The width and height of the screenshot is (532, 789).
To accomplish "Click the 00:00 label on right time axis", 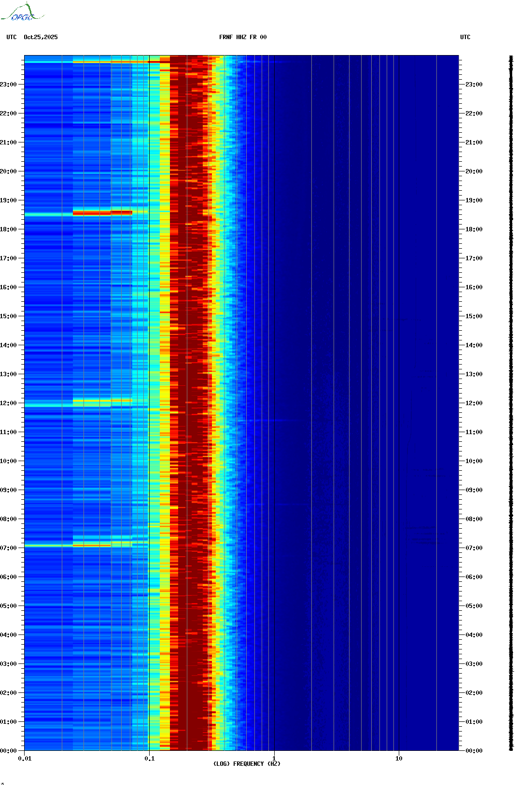I will click(x=474, y=751).
